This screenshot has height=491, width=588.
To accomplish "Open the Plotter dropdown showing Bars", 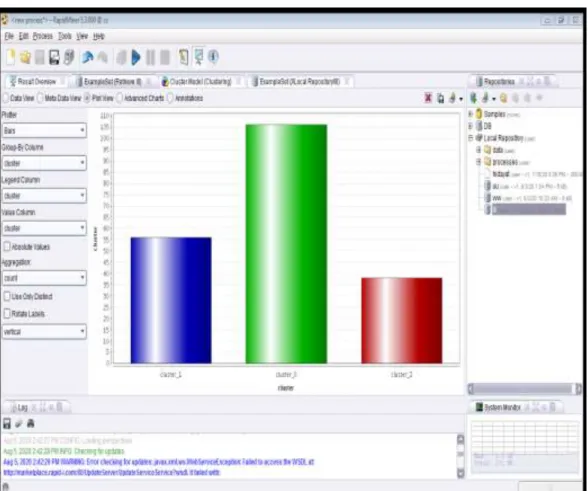I will (44, 130).
